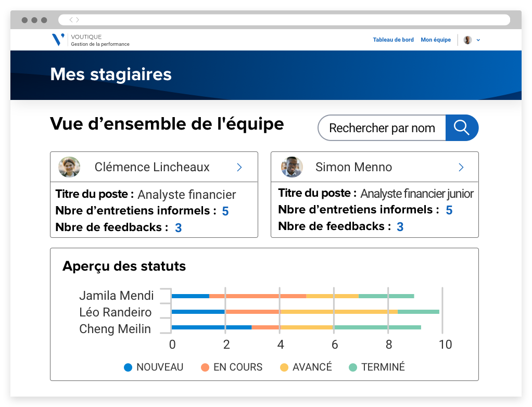Click Simon's feedbacks count 3
This screenshot has height=407, width=532.
400,227
